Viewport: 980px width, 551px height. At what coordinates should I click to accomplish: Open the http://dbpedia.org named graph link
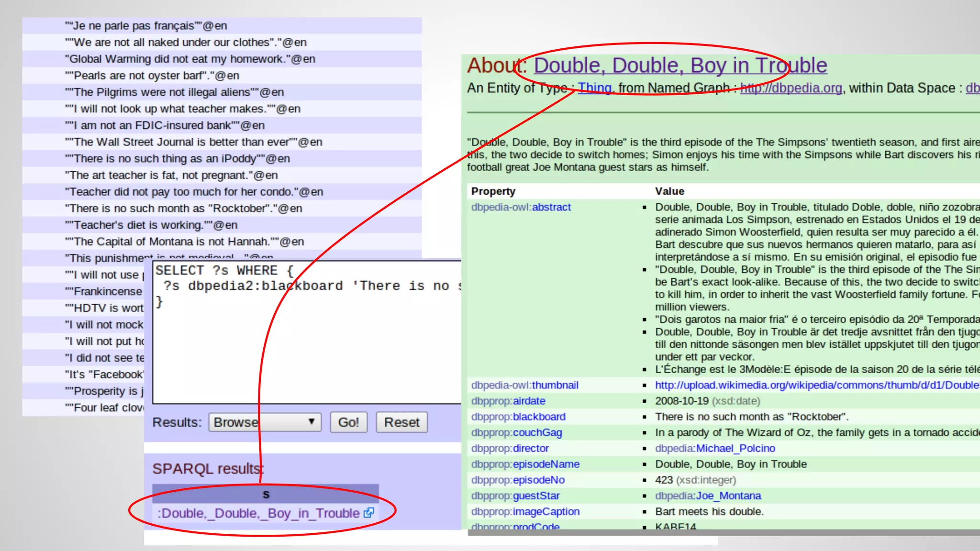click(791, 88)
